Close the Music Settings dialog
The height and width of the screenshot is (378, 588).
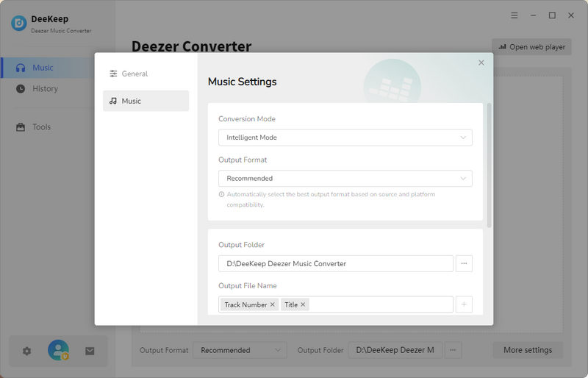481,63
